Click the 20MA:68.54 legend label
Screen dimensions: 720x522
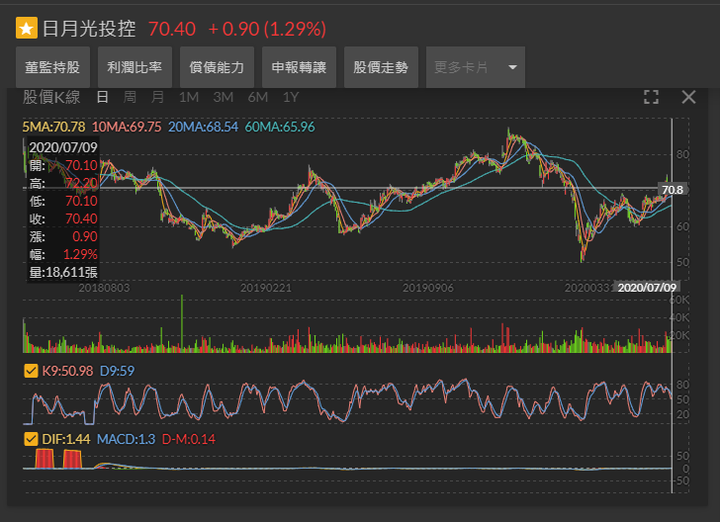[x=203, y=127]
